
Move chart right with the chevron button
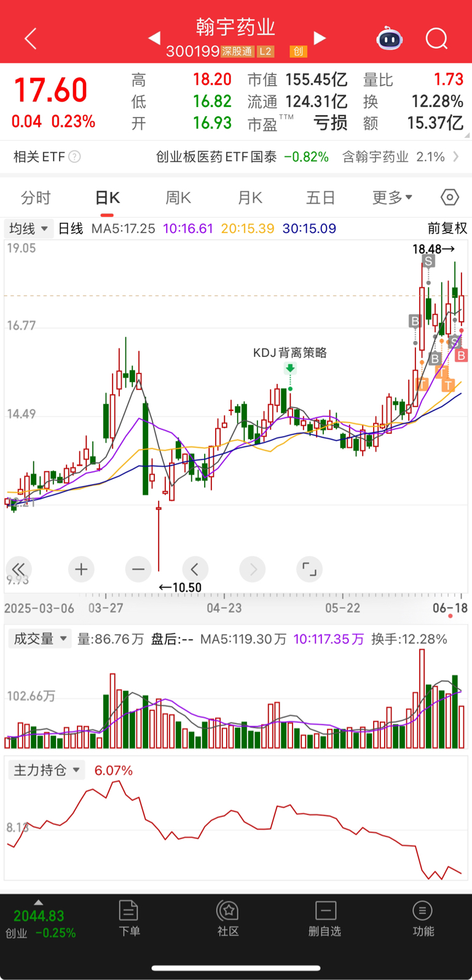click(253, 569)
